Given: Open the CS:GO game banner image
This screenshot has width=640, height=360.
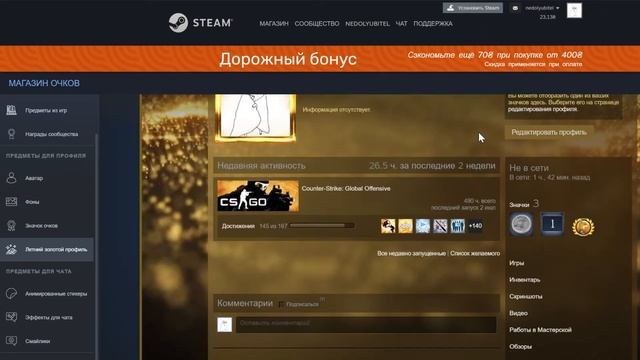Looking at the screenshot, I should pyautogui.click(x=258, y=196).
